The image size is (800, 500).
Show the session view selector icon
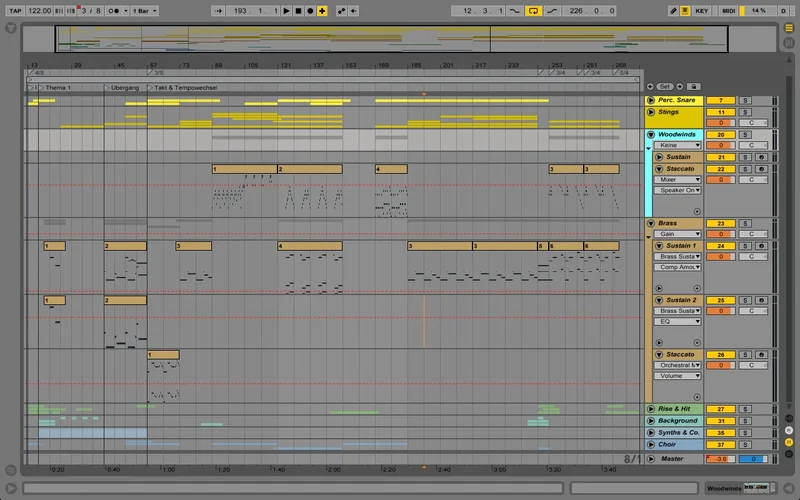(x=789, y=43)
